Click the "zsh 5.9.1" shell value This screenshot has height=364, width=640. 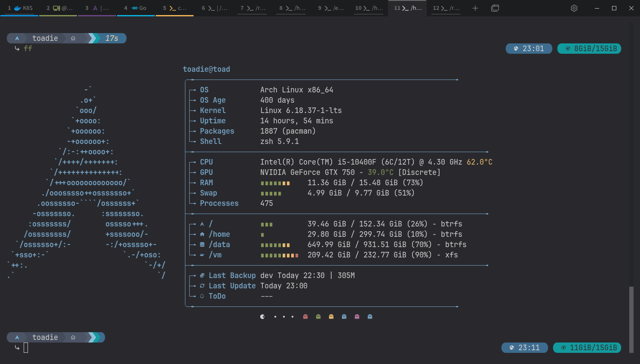coord(280,141)
